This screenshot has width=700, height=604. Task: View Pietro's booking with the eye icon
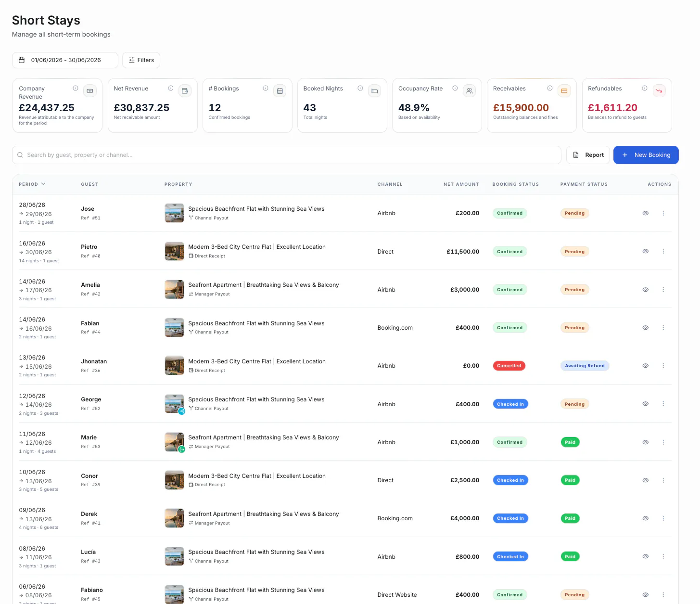tap(646, 251)
